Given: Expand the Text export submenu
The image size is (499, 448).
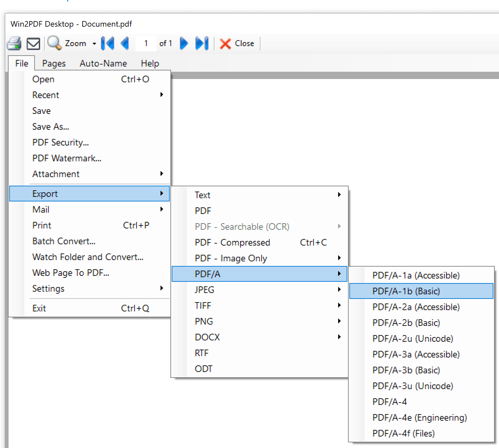Looking at the screenshot, I should click(260, 195).
